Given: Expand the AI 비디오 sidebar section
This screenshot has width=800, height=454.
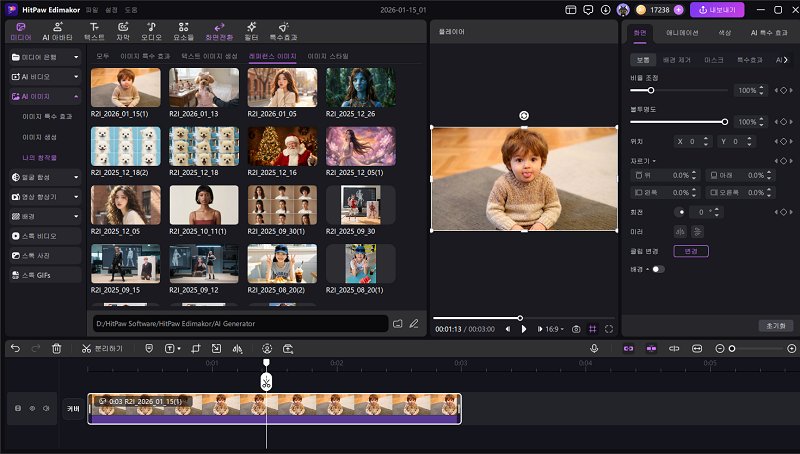Looking at the screenshot, I should tap(76, 75).
